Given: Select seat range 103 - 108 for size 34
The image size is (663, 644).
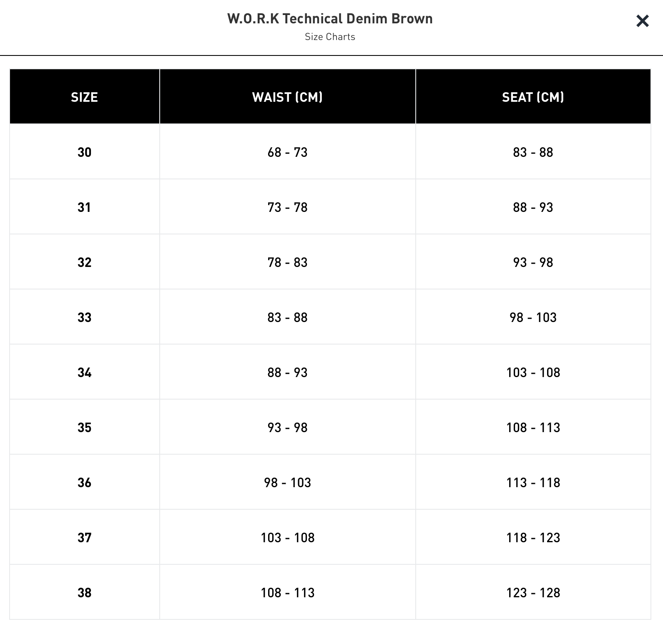Looking at the screenshot, I should (x=533, y=372).
